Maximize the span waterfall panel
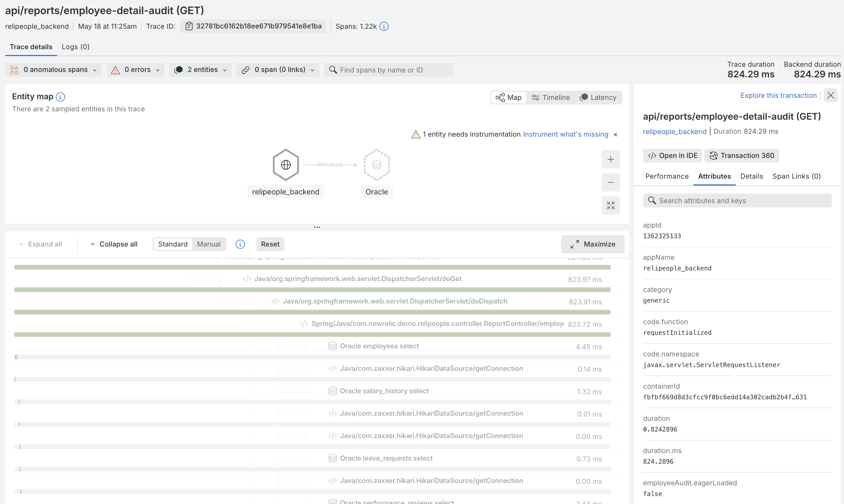 593,244
